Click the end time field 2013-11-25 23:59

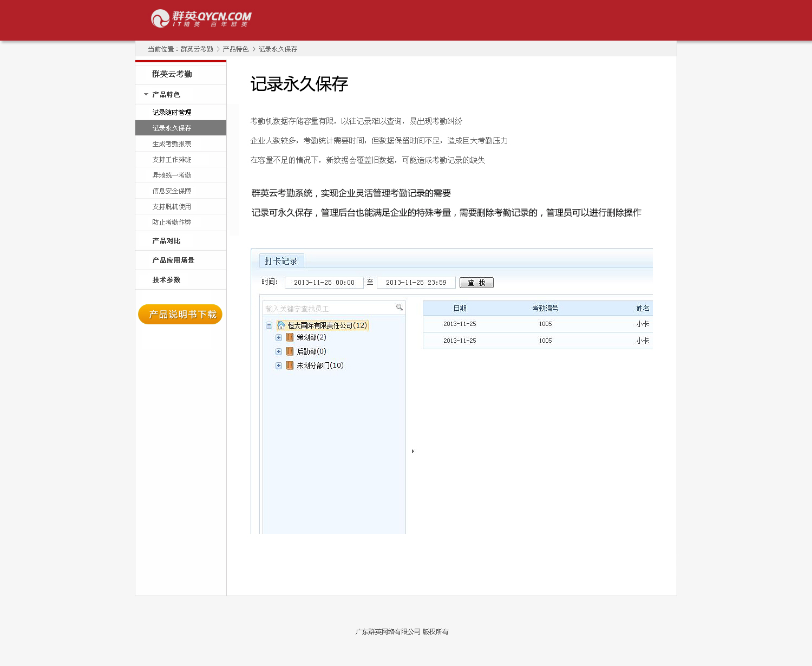click(416, 283)
